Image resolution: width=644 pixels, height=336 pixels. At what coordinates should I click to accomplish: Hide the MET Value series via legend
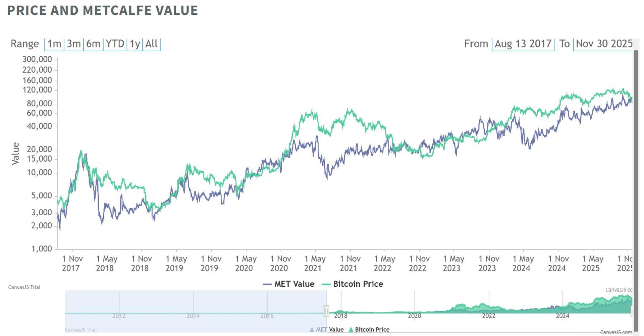(293, 284)
